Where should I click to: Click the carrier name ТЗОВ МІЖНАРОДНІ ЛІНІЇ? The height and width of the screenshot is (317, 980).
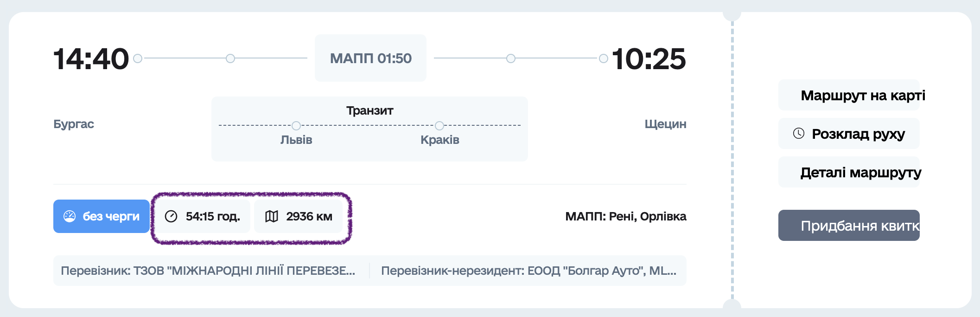click(208, 271)
